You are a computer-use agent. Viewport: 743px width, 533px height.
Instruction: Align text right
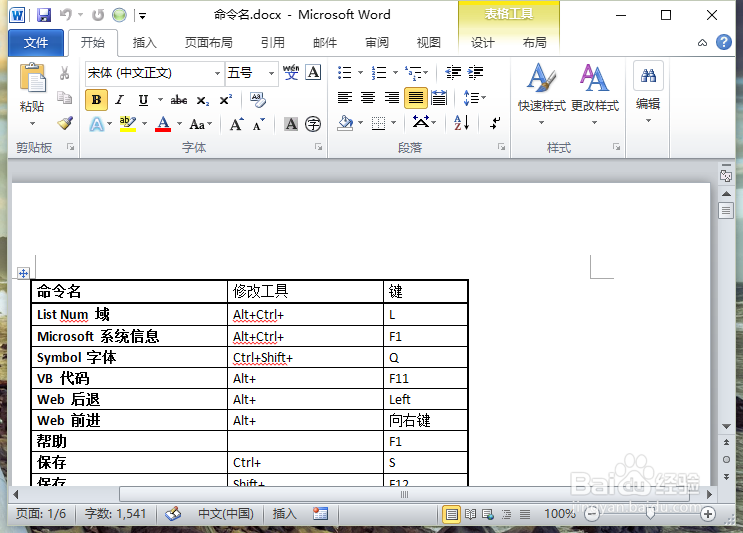coord(391,98)
